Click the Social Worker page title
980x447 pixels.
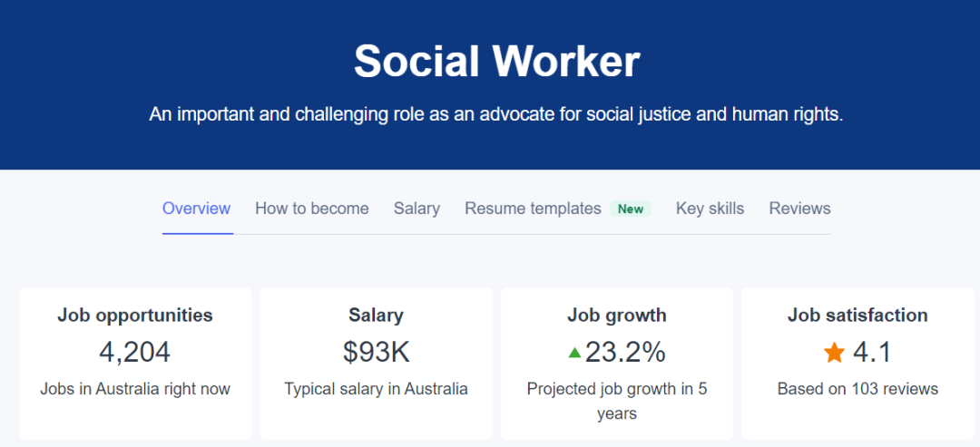[x=497, y=61]
